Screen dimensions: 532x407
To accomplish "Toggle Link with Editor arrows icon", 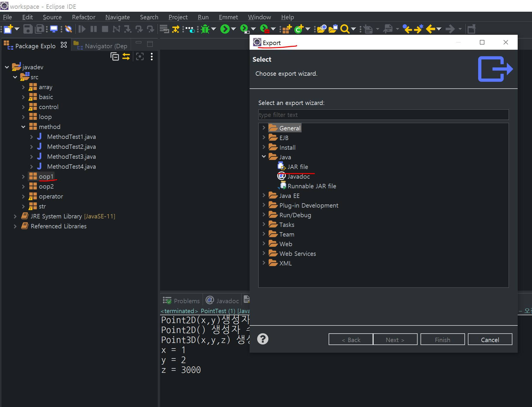I will click(126, 56).
